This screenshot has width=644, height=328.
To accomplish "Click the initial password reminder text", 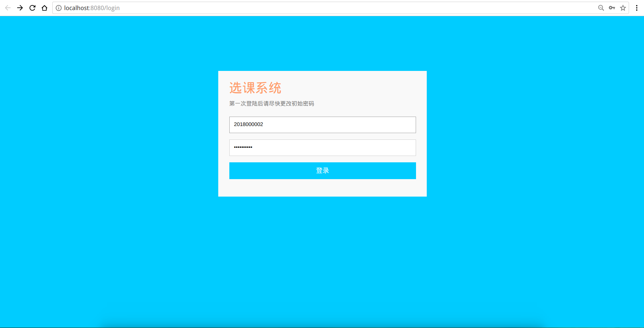I will click(271, 104).
